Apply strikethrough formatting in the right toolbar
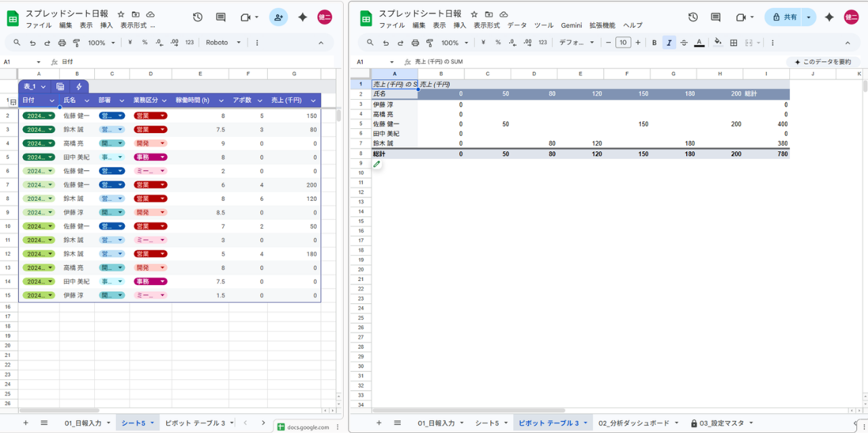The width and height of the screenshot is (868, 433). (684, 42)
